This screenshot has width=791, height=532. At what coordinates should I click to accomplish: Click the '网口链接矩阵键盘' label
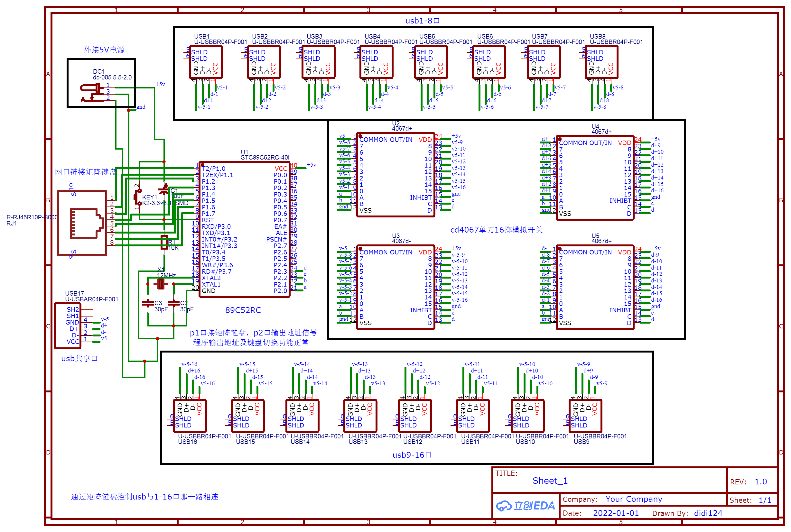click(85, 172)
